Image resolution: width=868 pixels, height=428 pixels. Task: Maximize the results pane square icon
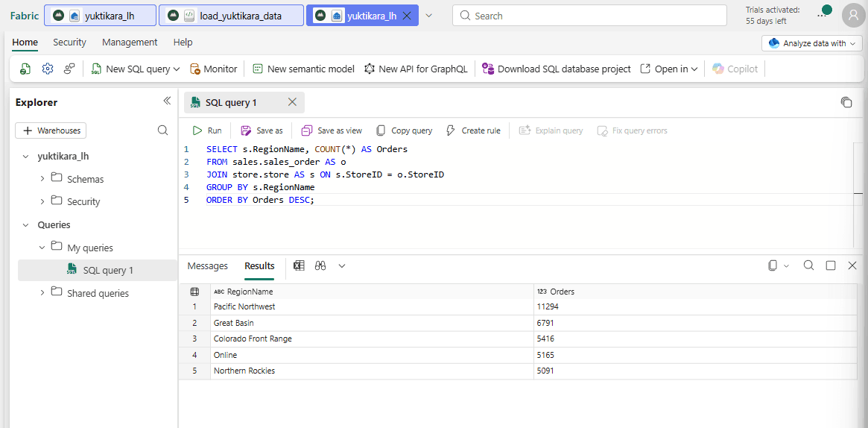(830, 265)
